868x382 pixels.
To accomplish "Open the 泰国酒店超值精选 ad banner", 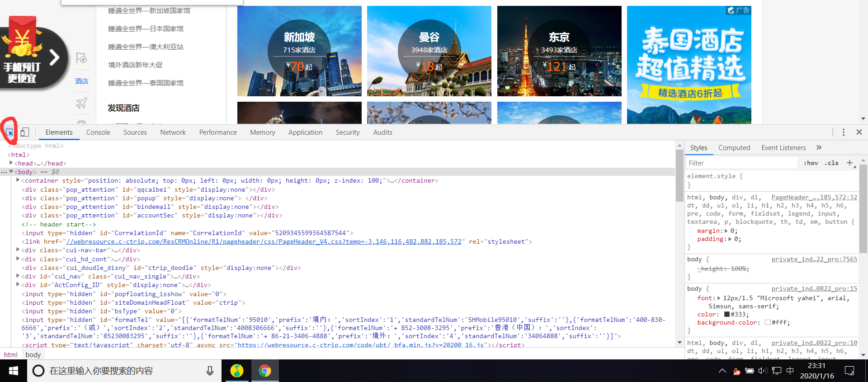I will coord(689,65).
